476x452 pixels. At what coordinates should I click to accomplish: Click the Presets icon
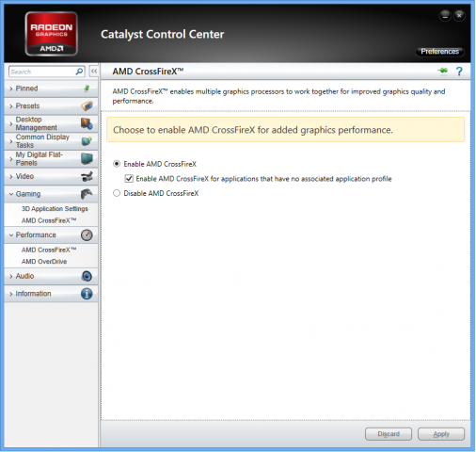(87, 106)
